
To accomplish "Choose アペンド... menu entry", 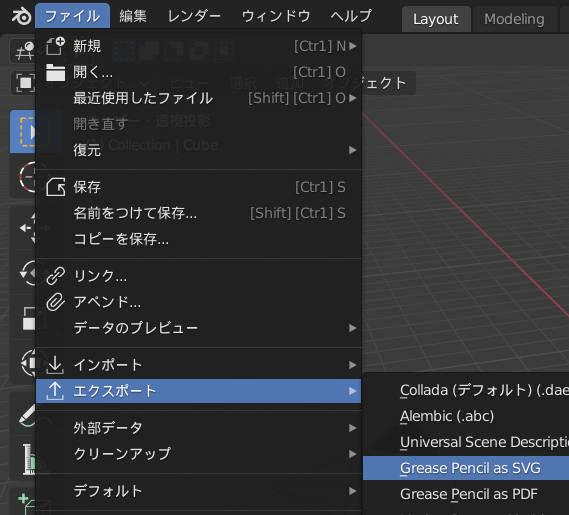I will (198, 302).
